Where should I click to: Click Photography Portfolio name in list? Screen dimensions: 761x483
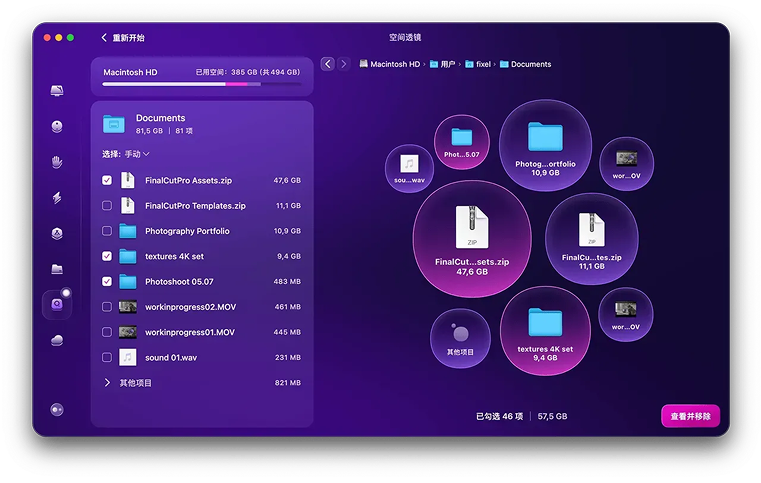[x=187, y=231]
